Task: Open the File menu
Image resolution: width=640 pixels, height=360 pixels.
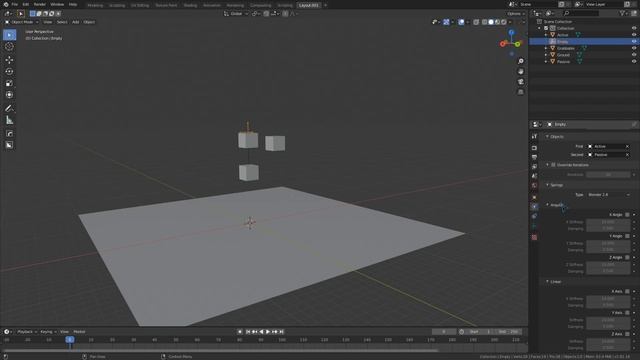Action: (15, 4)
